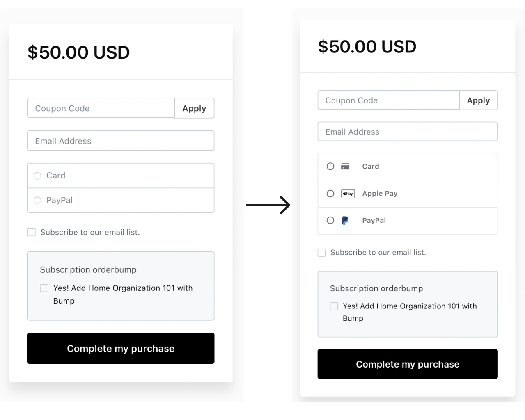Pick PayPal as payment in right form
Image resolution: width=525 pixels, height=420 pixels.
[330, 220]
